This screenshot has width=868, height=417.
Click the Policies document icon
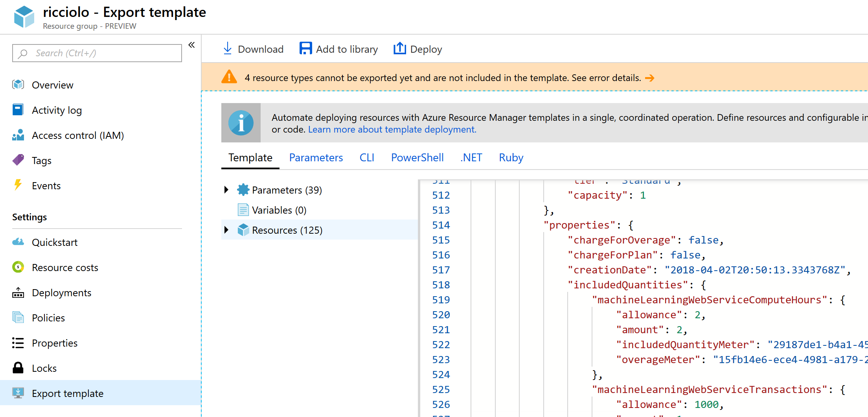coord(18,317)
